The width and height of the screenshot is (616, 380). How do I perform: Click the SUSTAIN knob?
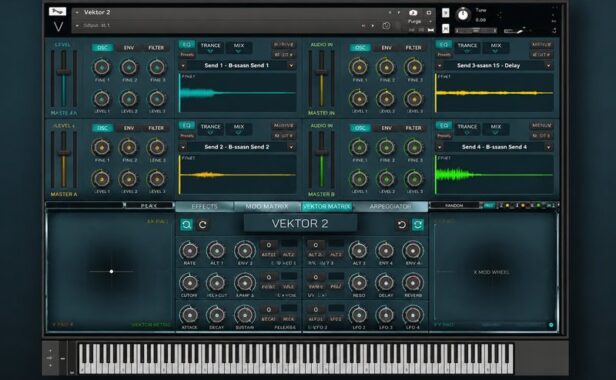pyautogui.click(x=244, y=315)
